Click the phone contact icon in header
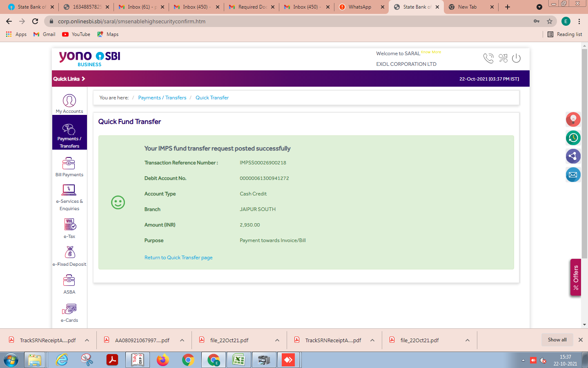588x368 pixels. pyautogui.click(x=488, y=58)
